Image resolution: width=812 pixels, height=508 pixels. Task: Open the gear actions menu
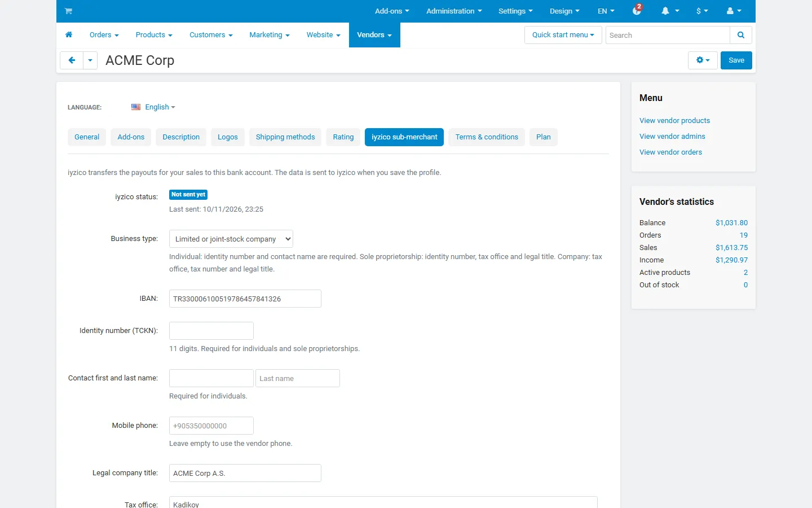coord(703,60)
